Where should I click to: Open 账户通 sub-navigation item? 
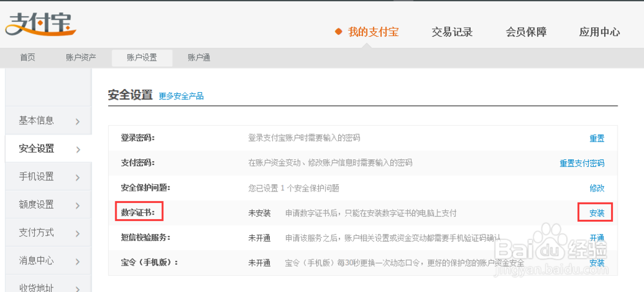[199, 58]
